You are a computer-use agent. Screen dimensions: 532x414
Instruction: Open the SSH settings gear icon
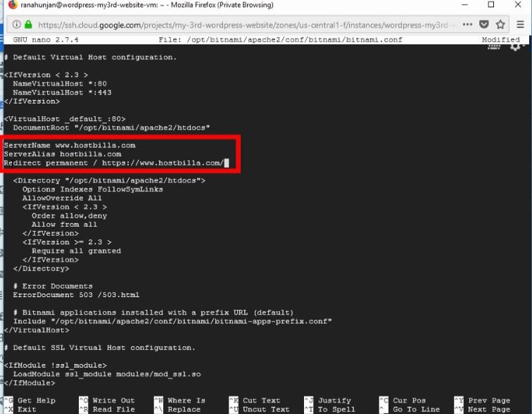[x=515, y=46]
